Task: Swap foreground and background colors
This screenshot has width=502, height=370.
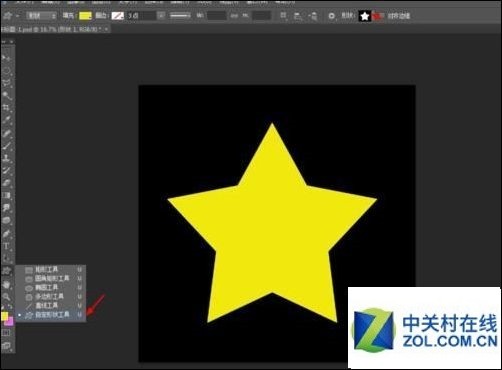Action: tap(10, 307)
